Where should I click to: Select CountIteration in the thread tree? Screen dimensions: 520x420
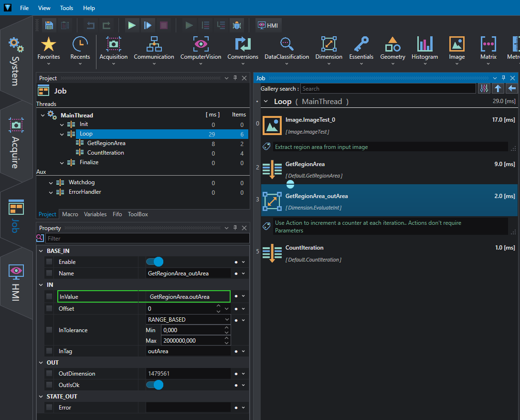[x=106, y=152]
